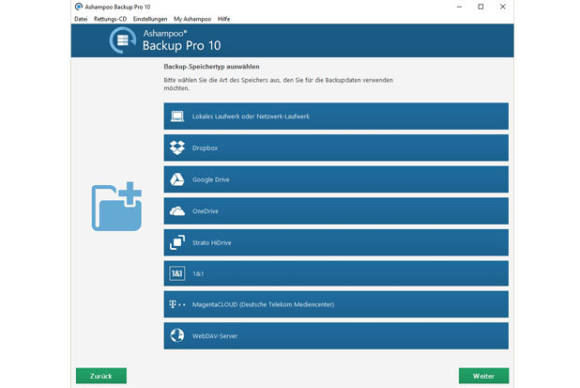
Task: Click the Ashampoo title bar app icon
Action: click(78, 7)
